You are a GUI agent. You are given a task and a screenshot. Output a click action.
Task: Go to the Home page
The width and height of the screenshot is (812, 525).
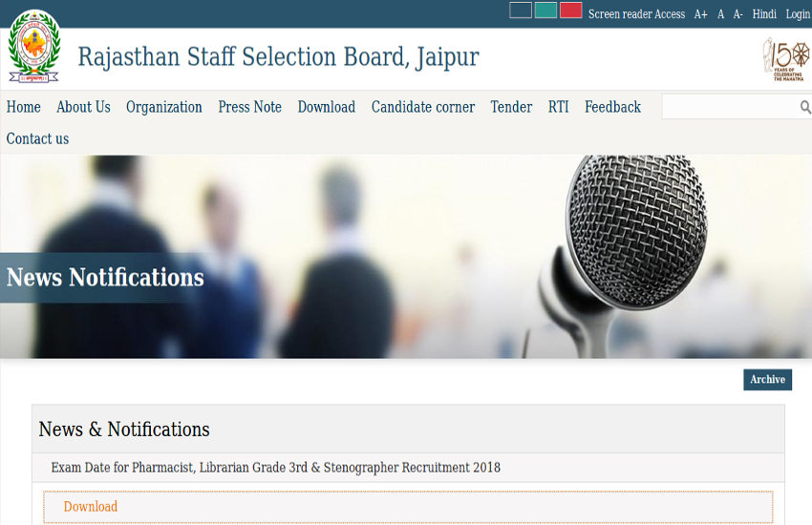pos(23,107)
